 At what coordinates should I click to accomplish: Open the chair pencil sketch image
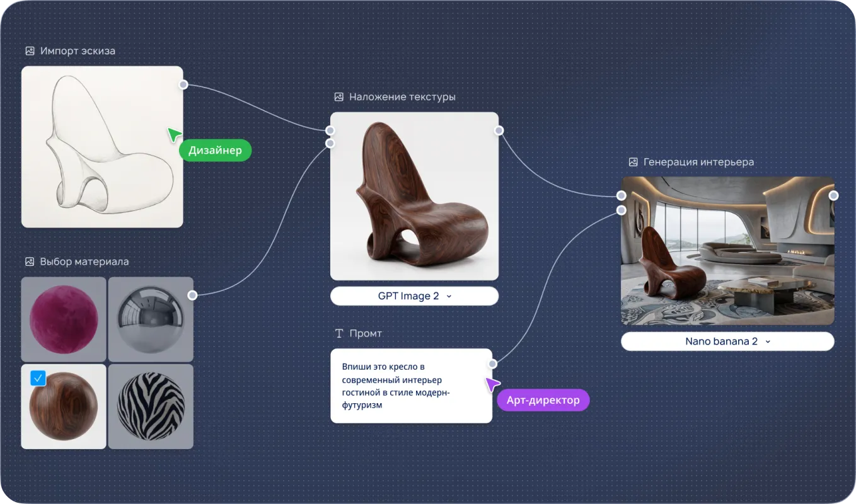[x=102, y=147]
